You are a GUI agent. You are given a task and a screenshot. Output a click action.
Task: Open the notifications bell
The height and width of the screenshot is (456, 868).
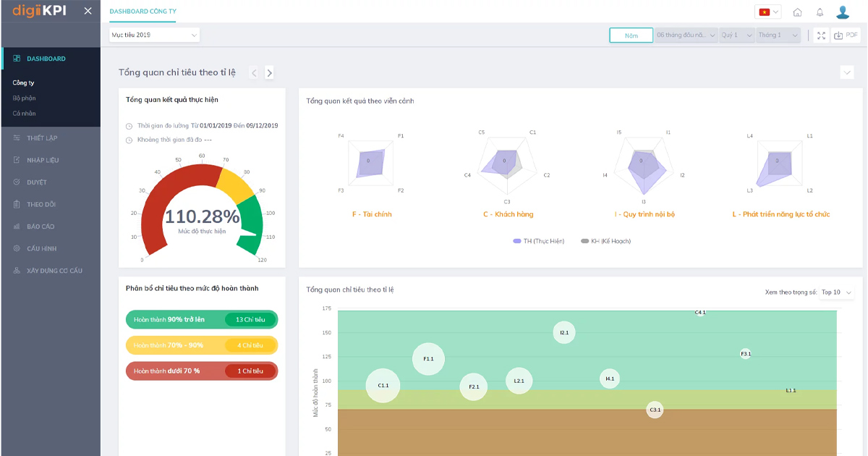820,12
